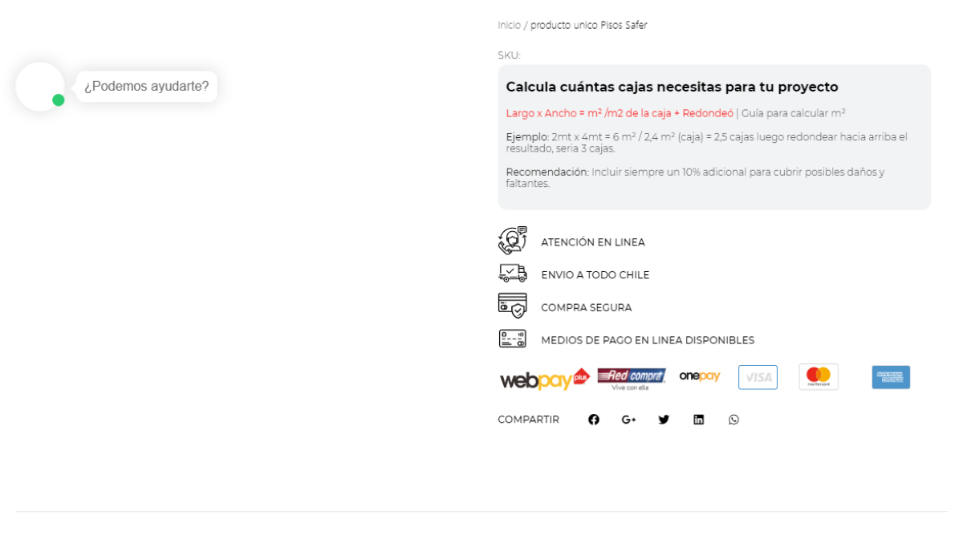963x560 pixels.
Task: Share product through WhatsApp
Action: 733,420
